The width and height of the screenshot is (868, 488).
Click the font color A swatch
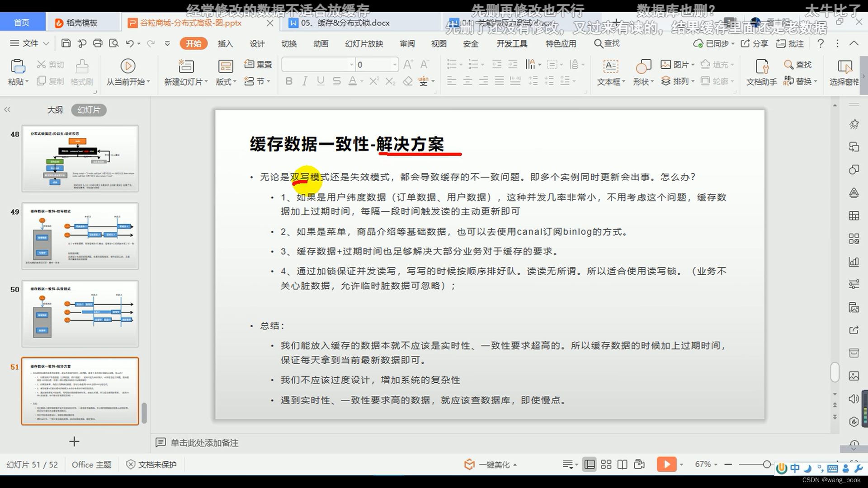pyautogui.click(x=353, y=81)
